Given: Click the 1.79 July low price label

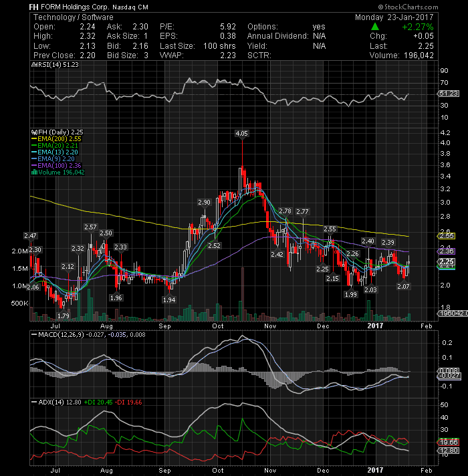Looking at the screenshot, I should (63, 316).
